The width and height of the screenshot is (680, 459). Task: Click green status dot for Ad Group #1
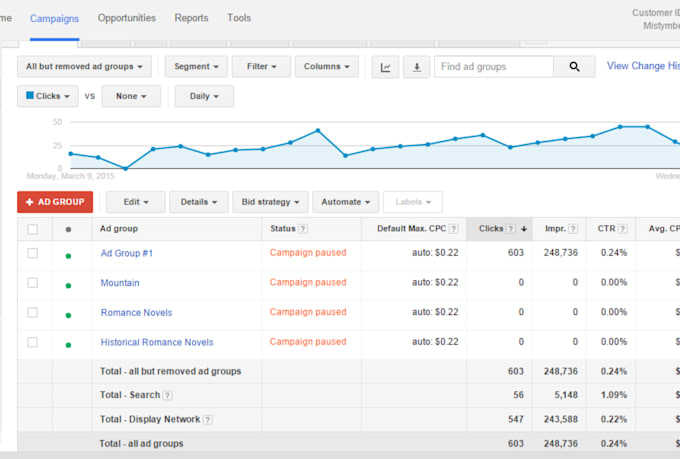tap(68, 256)
